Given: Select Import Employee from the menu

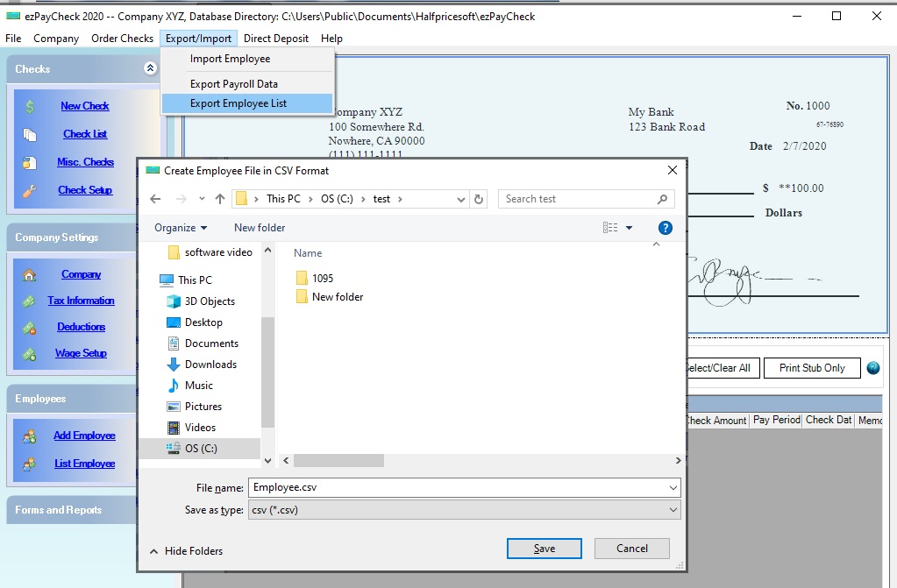Looking at the screenshot, I should point(230,59).
